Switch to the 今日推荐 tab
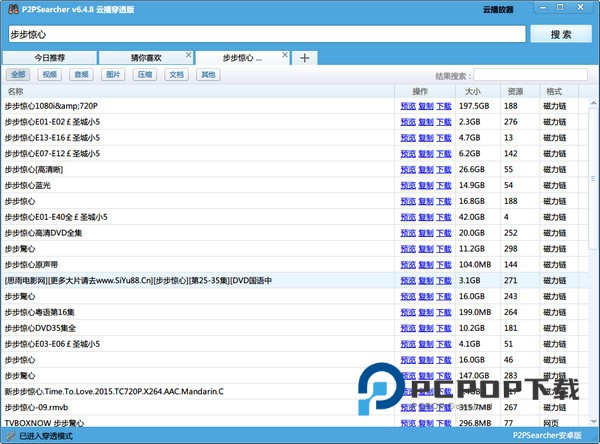The image size is (600, 444). click(x=50, y=58)
